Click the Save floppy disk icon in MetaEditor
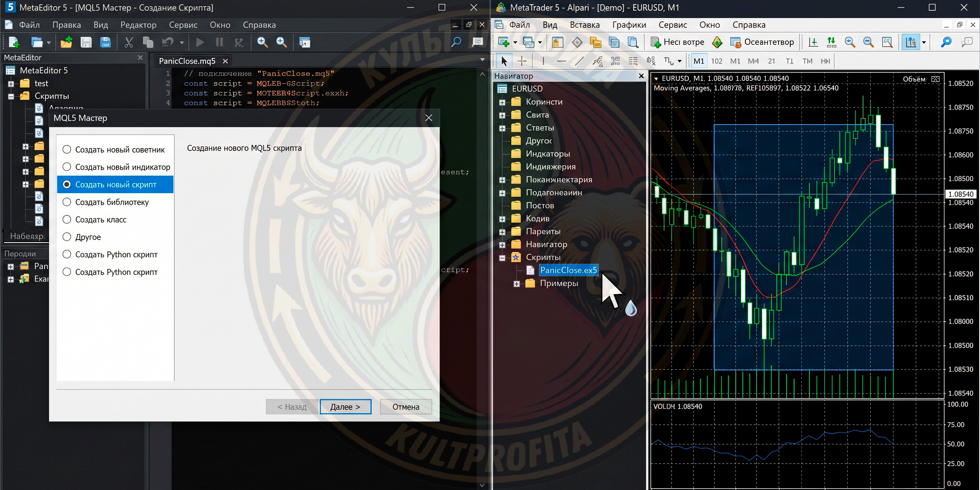 point(86,42)
